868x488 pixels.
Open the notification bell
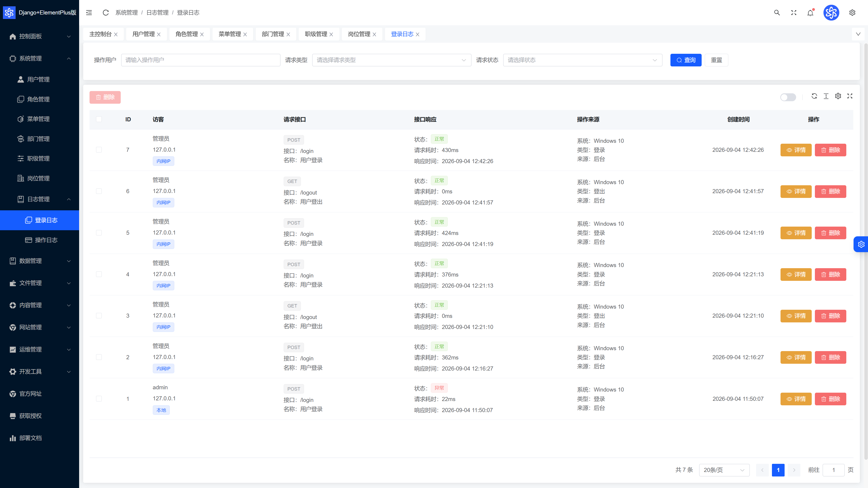pyautogui.click(x=810, y=13)
